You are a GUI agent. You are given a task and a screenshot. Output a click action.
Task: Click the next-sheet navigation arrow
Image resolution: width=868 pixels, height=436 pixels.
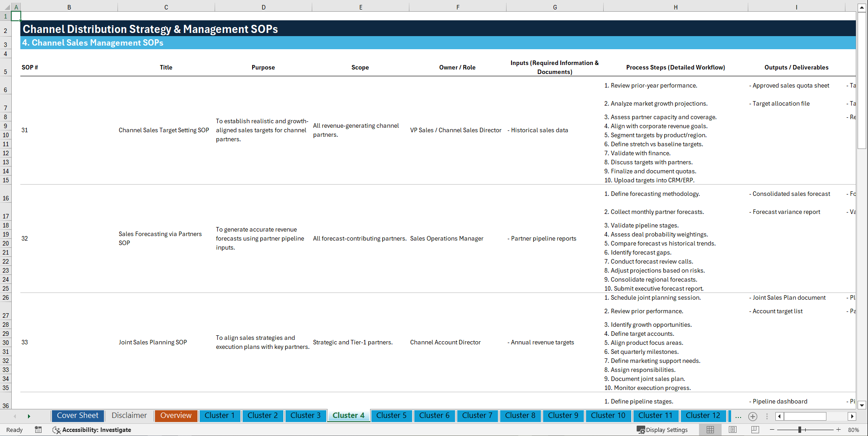[29, 416]
